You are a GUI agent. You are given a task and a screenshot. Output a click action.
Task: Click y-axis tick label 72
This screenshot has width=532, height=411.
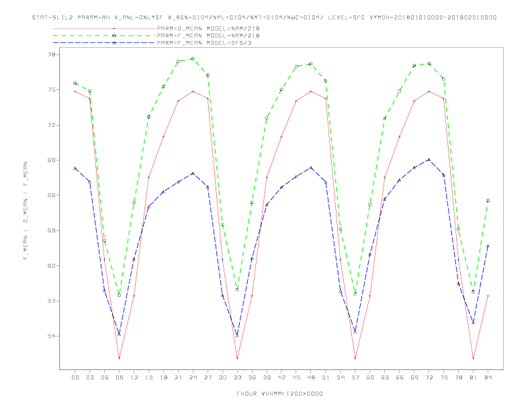pos(52,125)
